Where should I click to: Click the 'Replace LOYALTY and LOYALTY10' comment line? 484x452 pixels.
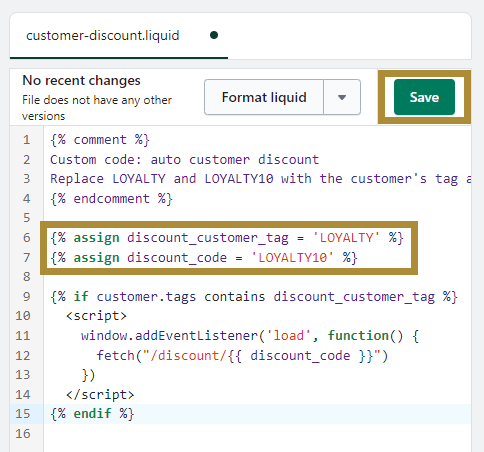(260, 179)
